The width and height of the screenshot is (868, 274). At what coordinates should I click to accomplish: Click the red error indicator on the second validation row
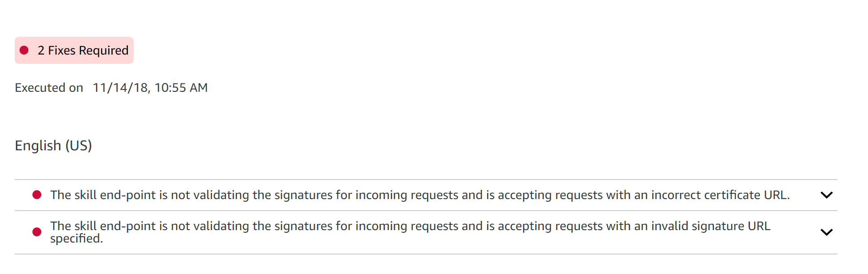pyautogui.click(x=37, y=232)
